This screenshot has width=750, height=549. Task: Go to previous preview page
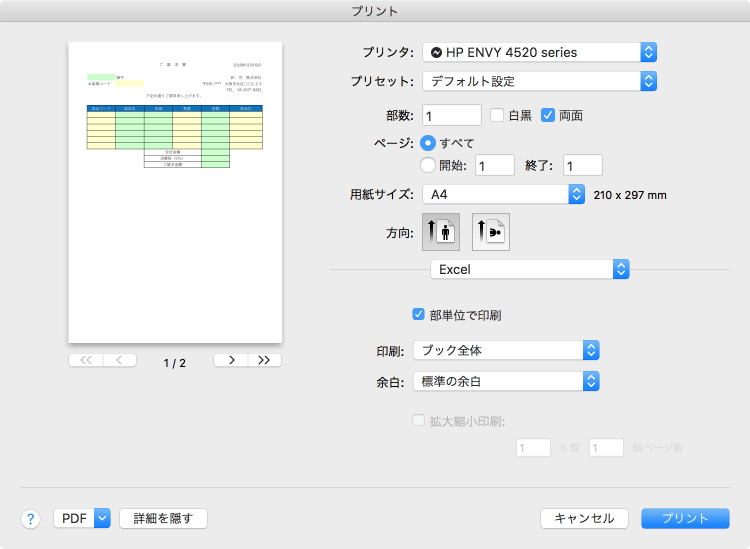pyautogui.click(x=119, y=360)
